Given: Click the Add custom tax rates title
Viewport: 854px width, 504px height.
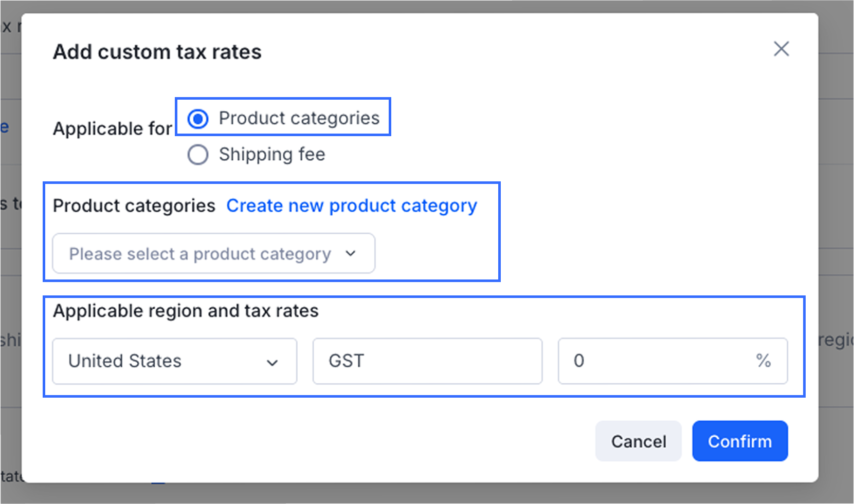Looking at the screenshot, I should pos(157,52).
